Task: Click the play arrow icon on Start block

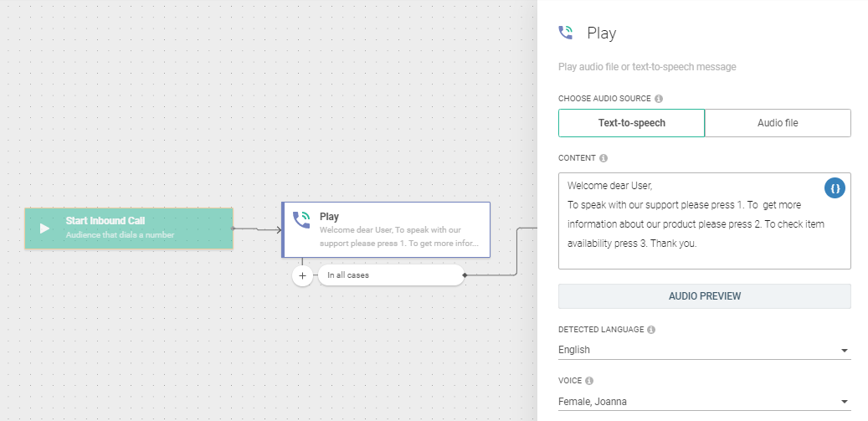Action: 45,228
